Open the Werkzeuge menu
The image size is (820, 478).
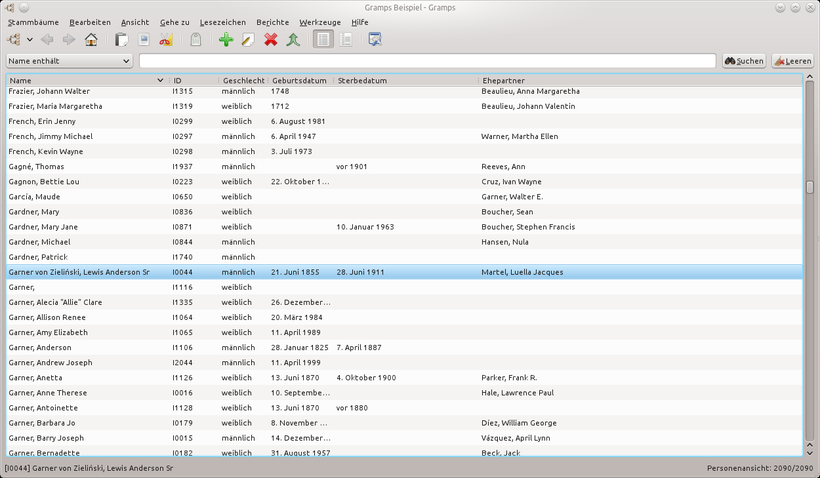point(320,22)
